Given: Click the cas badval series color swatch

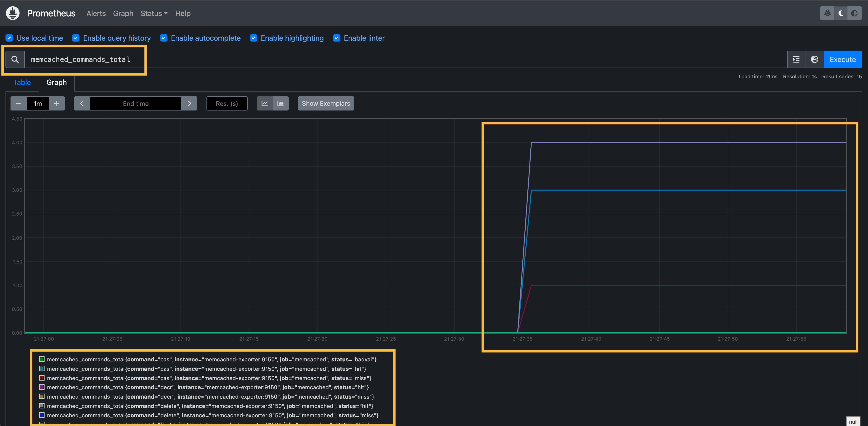Looking at the screenshot, I should click(x=42, y=359).
